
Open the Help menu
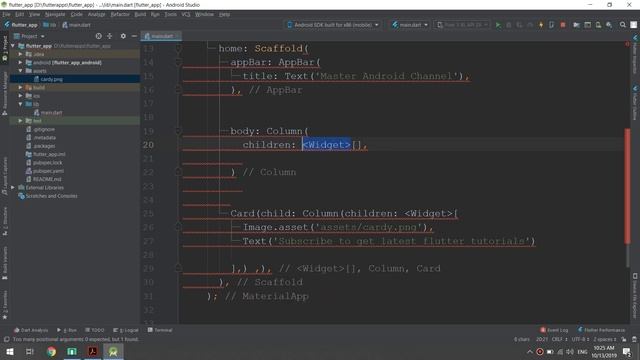pyautogui.click(x=224, y=14)
